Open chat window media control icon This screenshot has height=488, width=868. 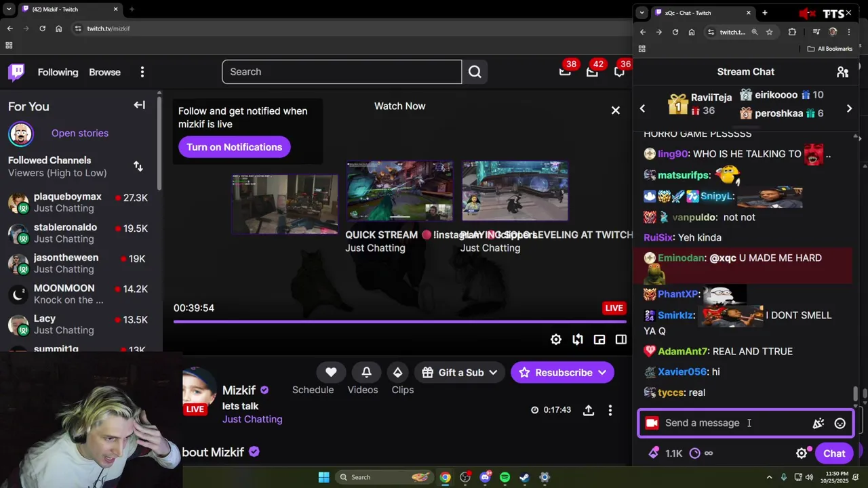coord(816,32)
